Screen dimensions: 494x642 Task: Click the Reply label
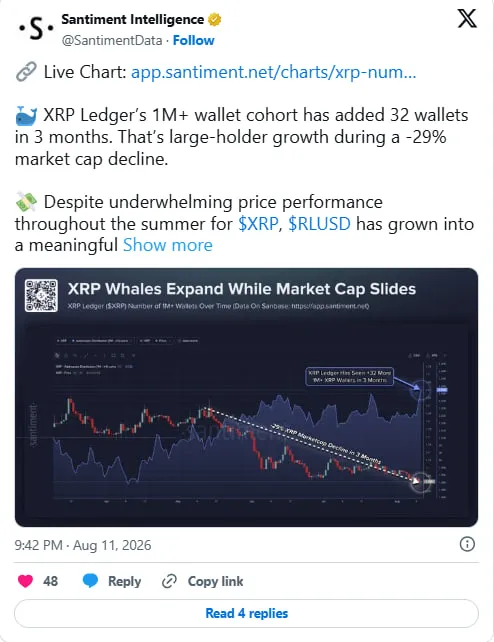coord(124,581)
